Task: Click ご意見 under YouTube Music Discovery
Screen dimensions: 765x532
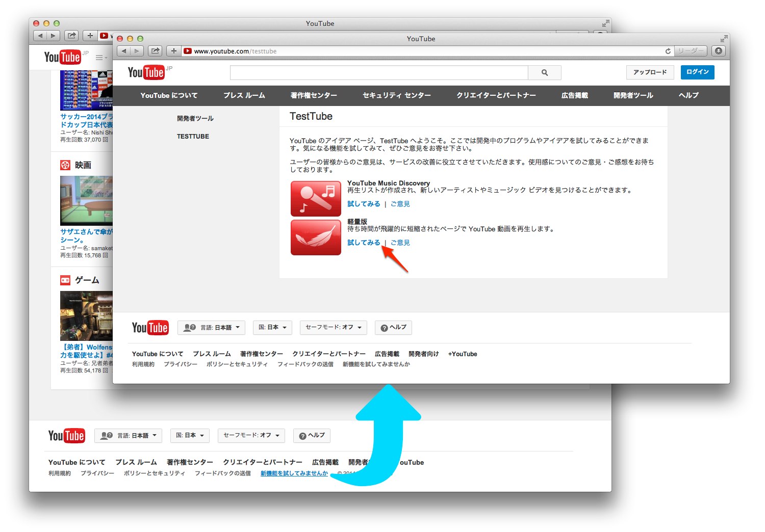Action: pos(400,204)
